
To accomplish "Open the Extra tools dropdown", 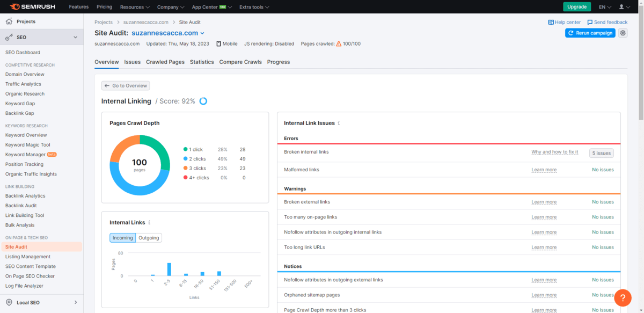I will coord(254,7).
